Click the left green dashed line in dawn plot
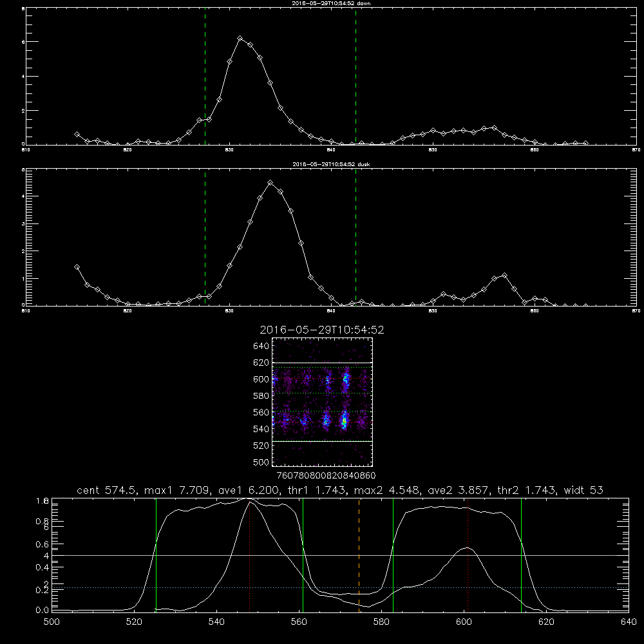This screenshot has height=644, width=644. pos(205,76)
